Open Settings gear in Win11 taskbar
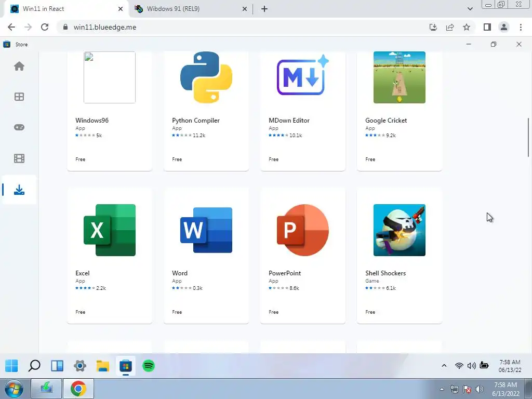This screenshot has width=532, height=399. (80, 366)
